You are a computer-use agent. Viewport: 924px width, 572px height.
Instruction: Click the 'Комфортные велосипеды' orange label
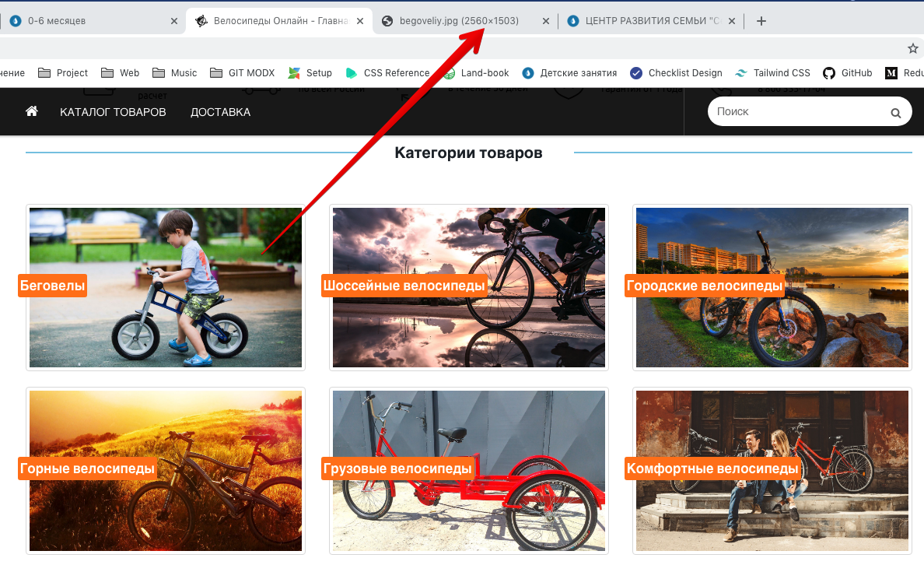712,468
